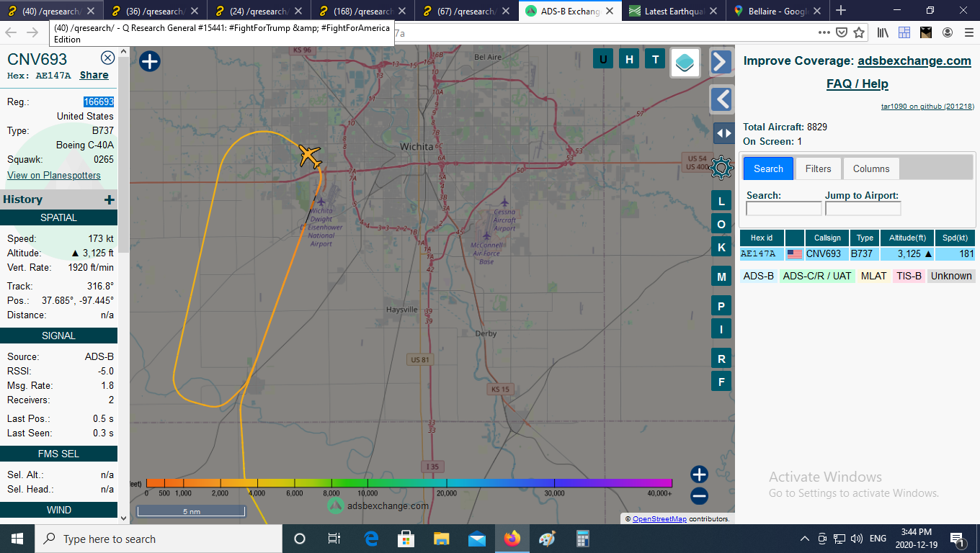The width and height of the screenshot is (980, 553).
Task: Open the View on Planespotters link
Action: (x=54, y=175)
